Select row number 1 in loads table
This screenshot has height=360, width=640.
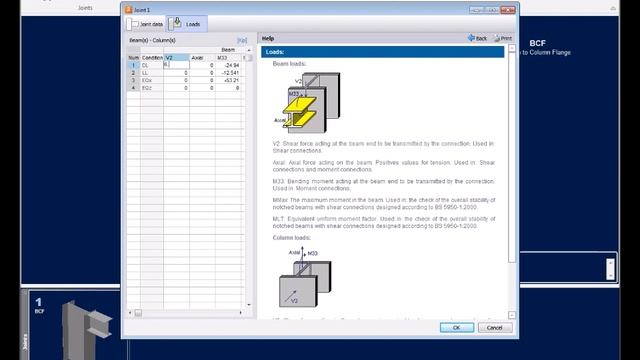point(133,65)
